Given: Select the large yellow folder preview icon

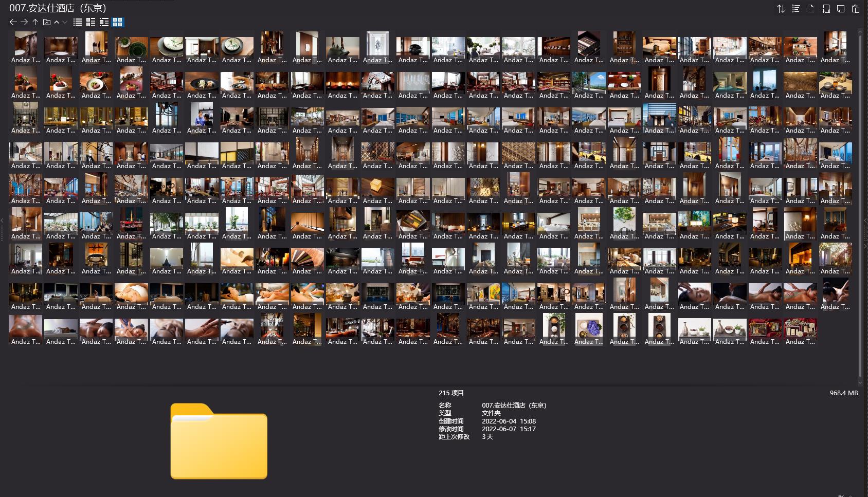Looking at the screenshot, I should pyautogui.click(x=219, y=441).
